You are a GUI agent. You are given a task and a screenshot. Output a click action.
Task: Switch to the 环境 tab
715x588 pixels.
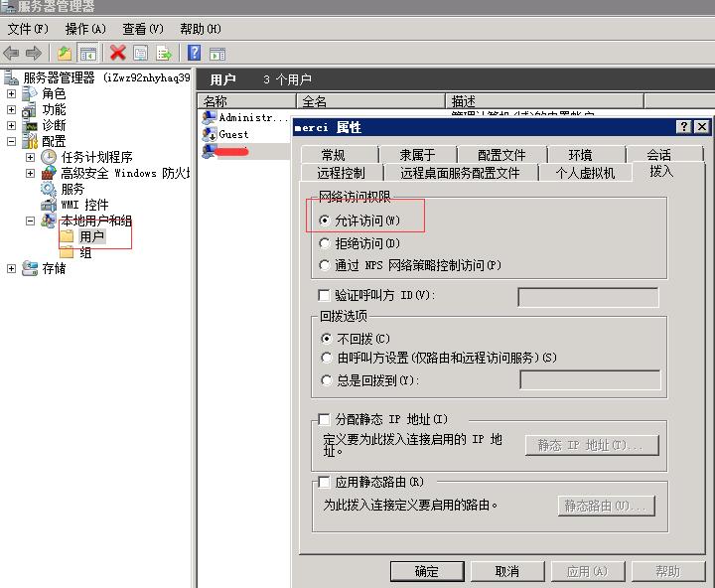[x=587, y=155]
